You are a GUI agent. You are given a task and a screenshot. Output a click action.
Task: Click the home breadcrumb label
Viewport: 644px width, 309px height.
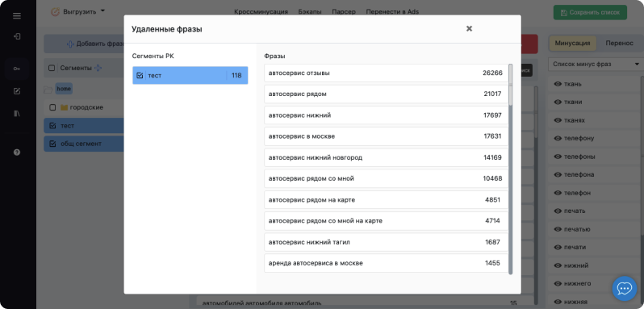(x=64, y=89)
